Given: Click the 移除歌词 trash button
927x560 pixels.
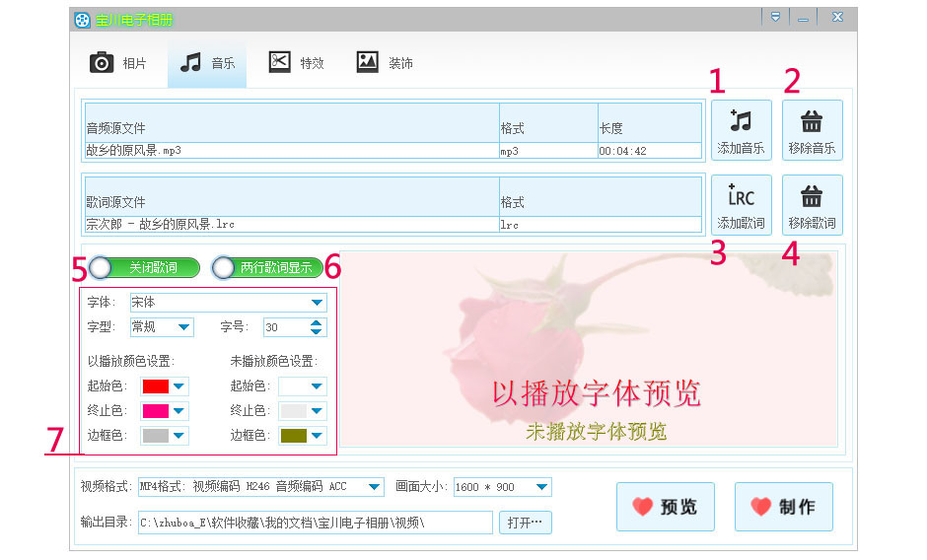Looking at the screenshot, I should click(x=812, y=205).
